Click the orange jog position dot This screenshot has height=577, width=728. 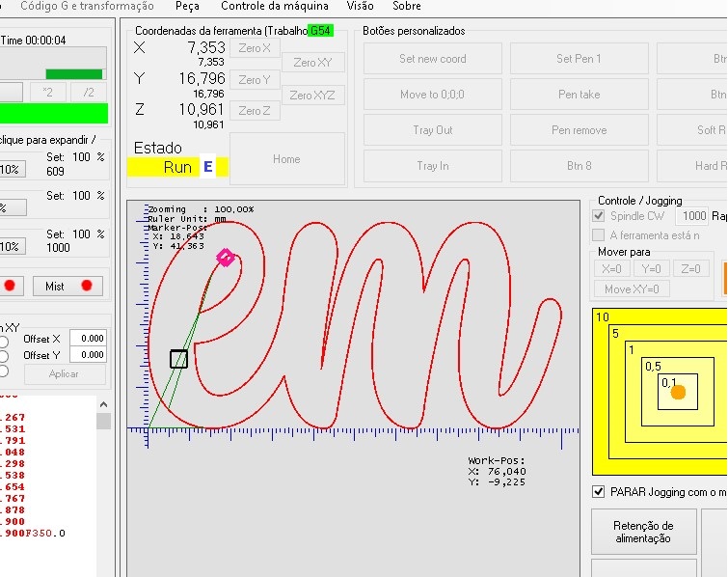point(678,392)
